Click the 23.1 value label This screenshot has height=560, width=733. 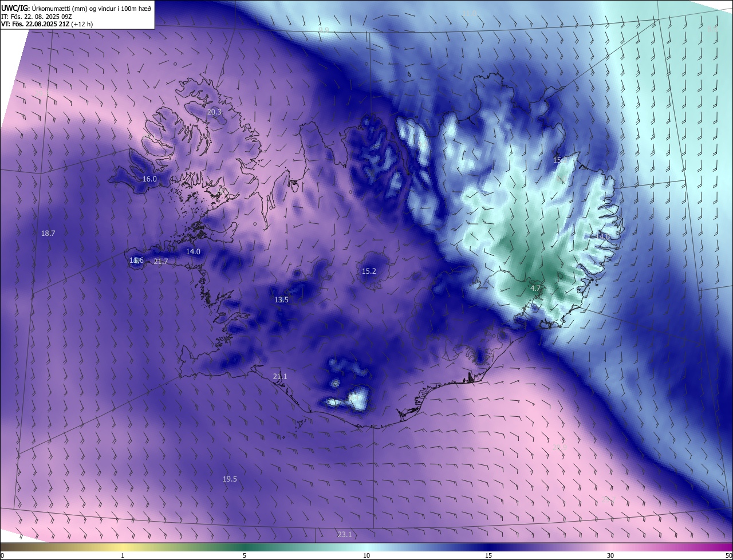(345, 535)
